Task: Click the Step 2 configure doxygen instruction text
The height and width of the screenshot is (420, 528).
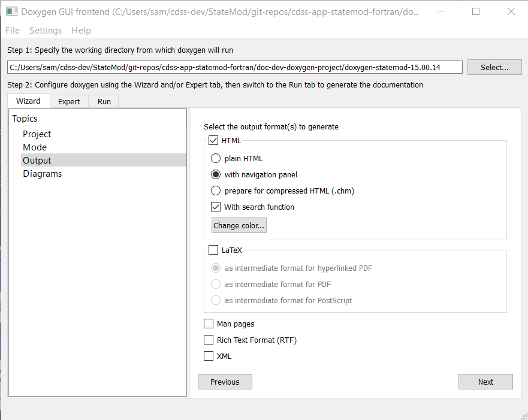Action: click(x=215, y=85)
